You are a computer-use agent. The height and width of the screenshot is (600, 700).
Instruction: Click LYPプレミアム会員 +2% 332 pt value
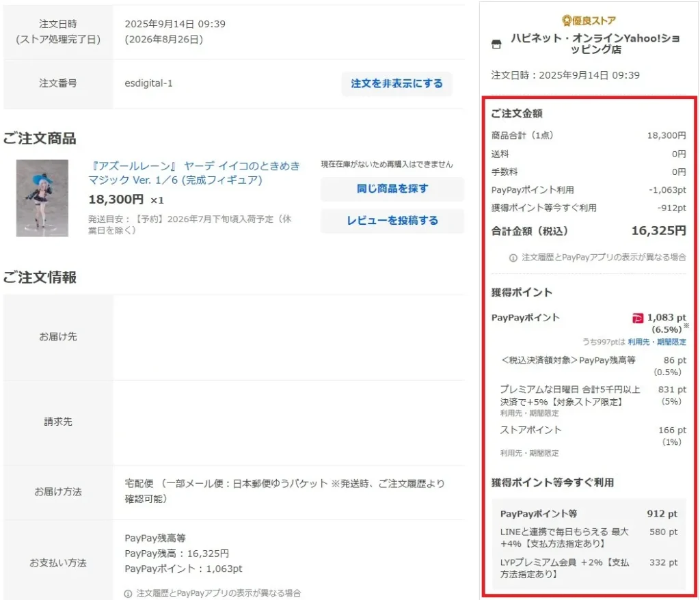point(663,562)
